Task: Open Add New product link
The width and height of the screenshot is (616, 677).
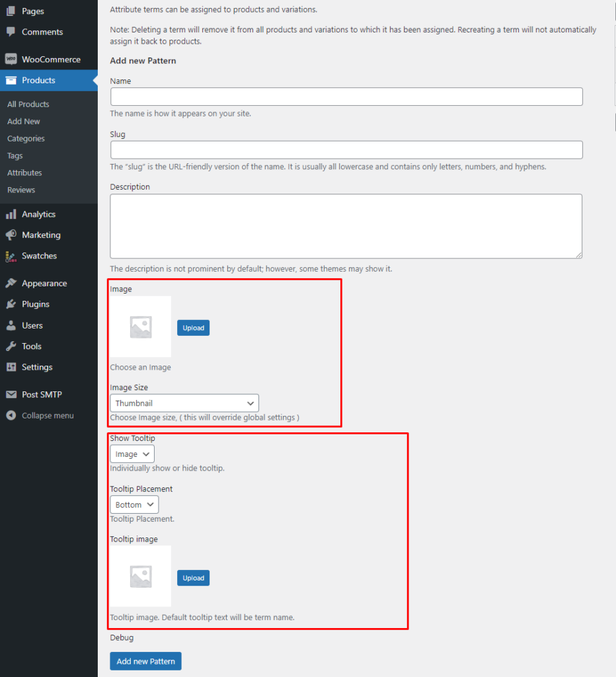Action: pos(23,122)
